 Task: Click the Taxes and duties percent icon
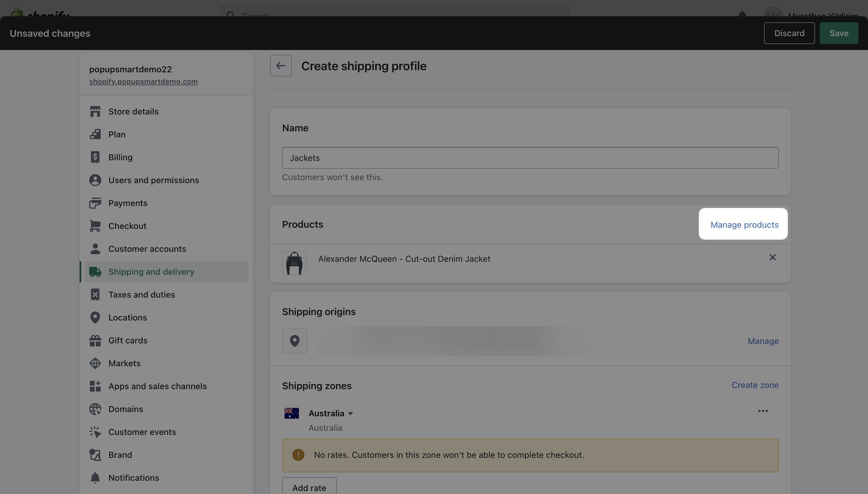[95, 294]
